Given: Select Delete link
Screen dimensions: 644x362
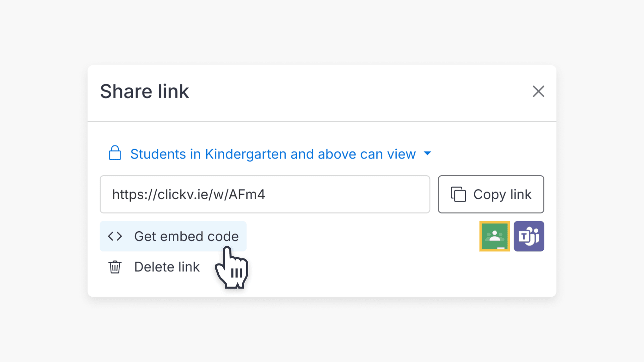Looking at the screenshot, I should coord(167,267).
